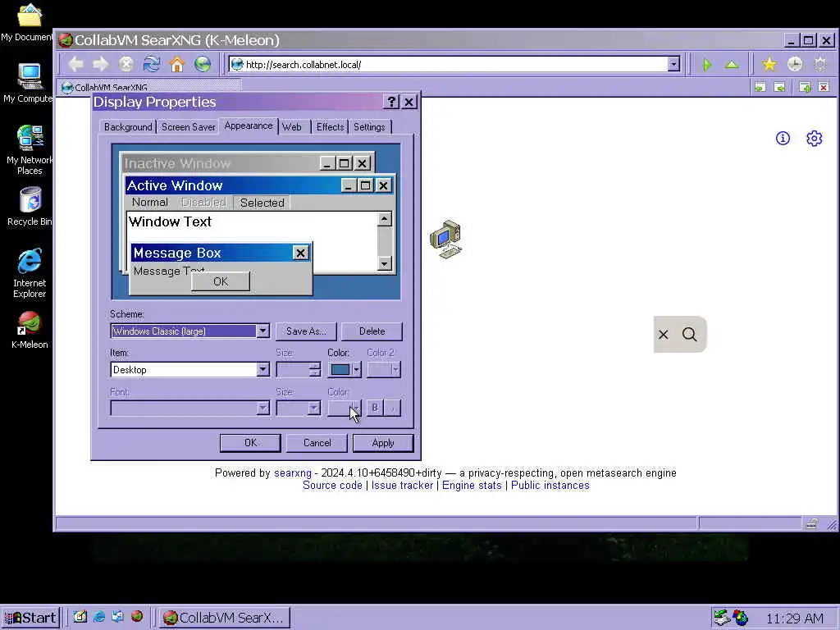The height and width of the screenshot is (630, 840).
Task: Select the Appearance tab
Action: tap(249, 126)
